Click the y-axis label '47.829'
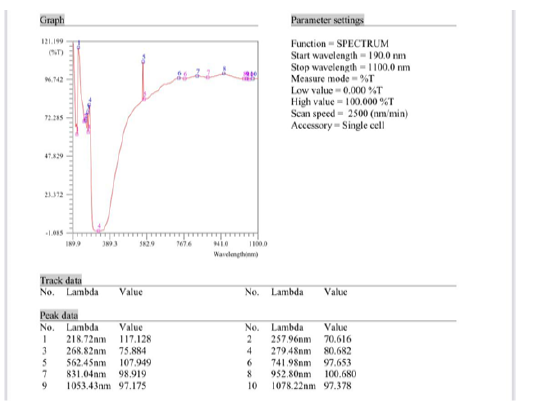The image size is (533, 408). pyautogui.click(x=54, y=156)
